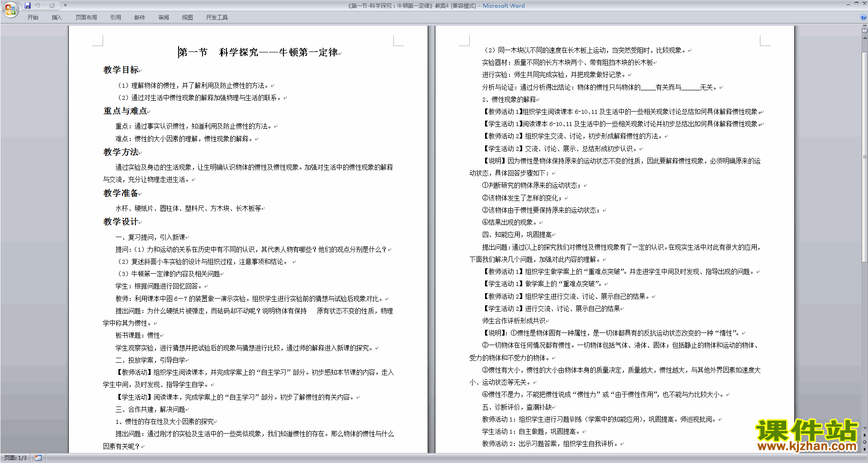The height and width of the screenshot is (463, 868).
Task: Click the Previous Page double-arrow button
Action: pyautogui.click(x=865, y=435)
